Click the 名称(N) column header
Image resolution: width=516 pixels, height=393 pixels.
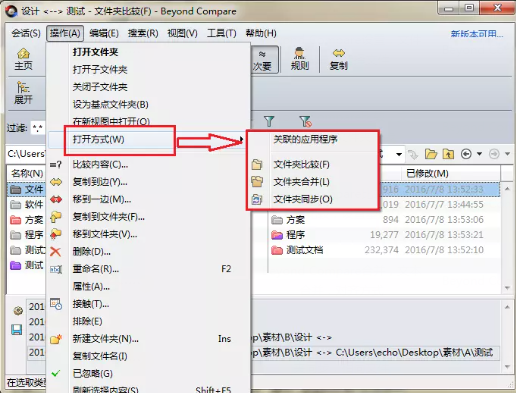(x=27, y=174)
